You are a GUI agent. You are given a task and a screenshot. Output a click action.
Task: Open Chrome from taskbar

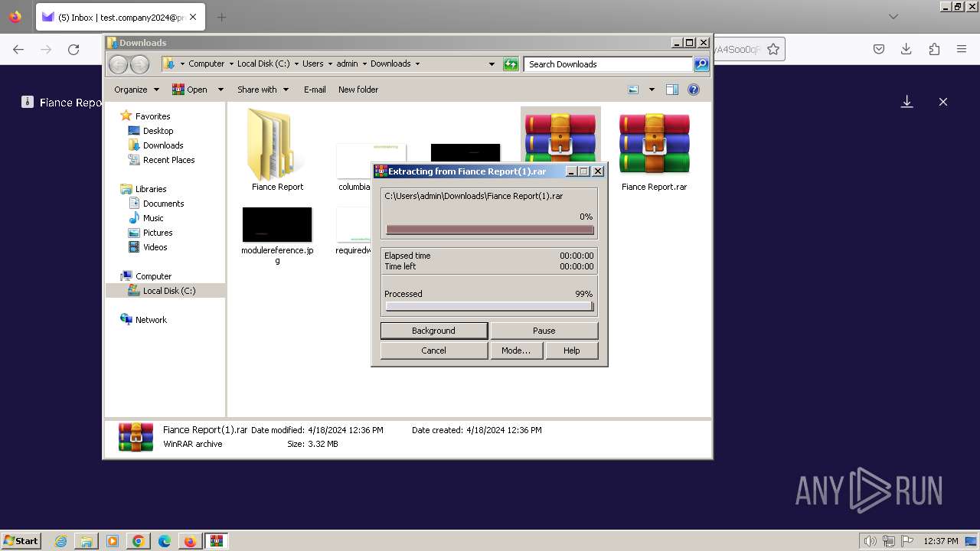pos(139,541)
